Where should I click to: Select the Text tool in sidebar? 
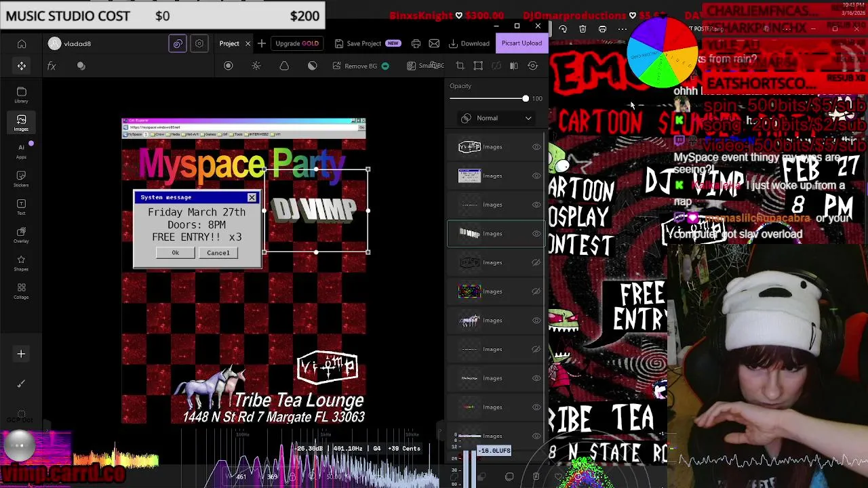click(21, 207)
